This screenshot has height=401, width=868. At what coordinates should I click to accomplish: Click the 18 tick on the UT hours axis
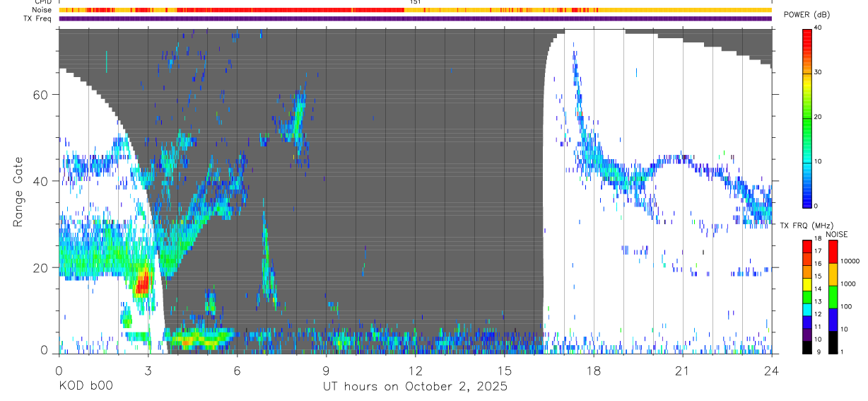[x=593, y=371]
